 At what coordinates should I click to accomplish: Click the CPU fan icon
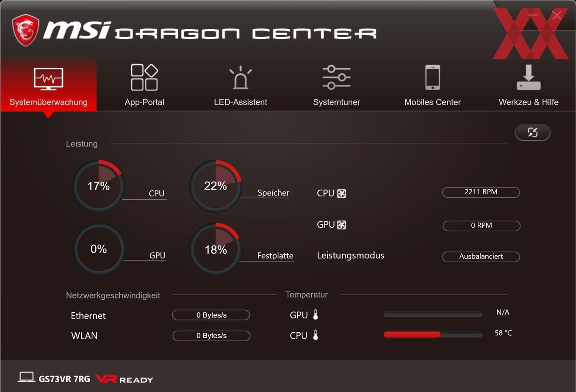click(341, 193)
